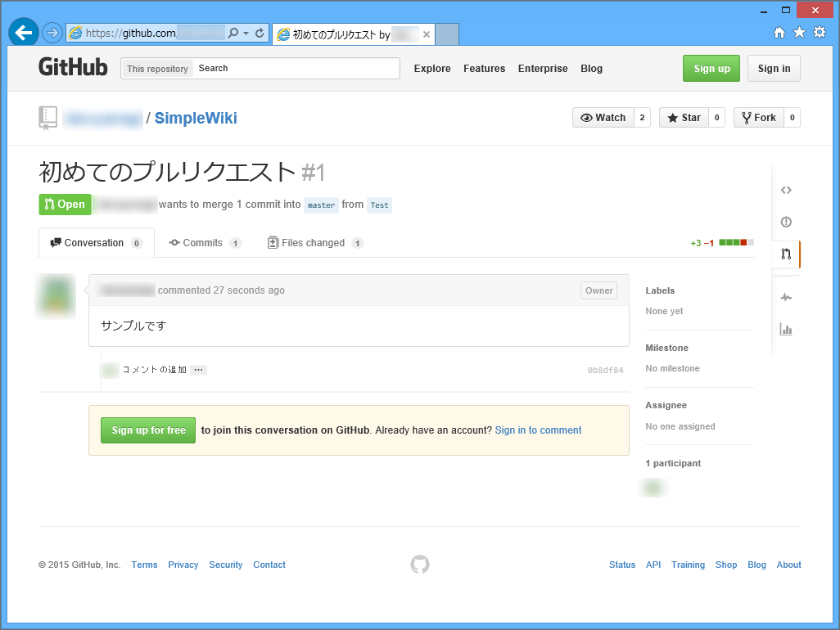Image resolution: width=840 pixels, height=630 pixels.
Task: Open the Explore navigation link
Action: coord(431,69)
